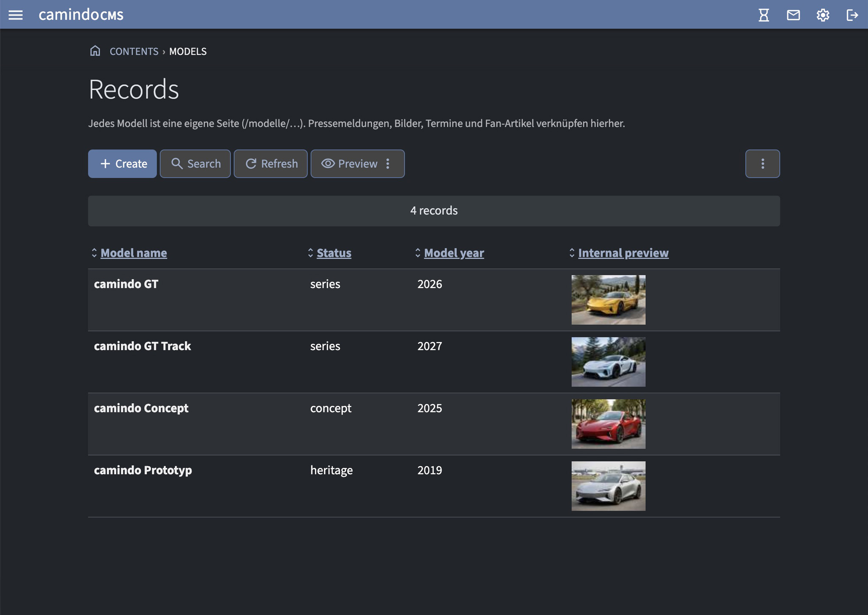Open the camindo GT Track record
Image resolution: width=868 pixels, height=615 pixels.
coord(142,346)
